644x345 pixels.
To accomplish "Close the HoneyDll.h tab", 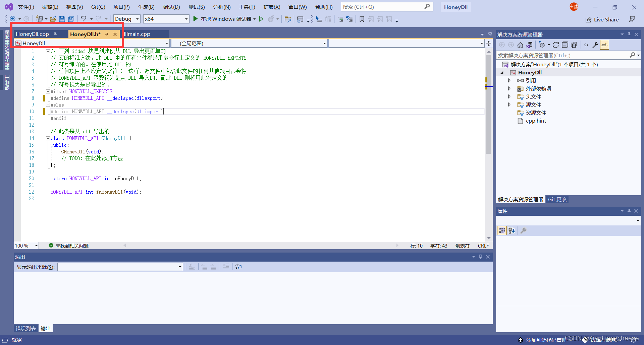I will pyautogui.click(x=115, y=34).
